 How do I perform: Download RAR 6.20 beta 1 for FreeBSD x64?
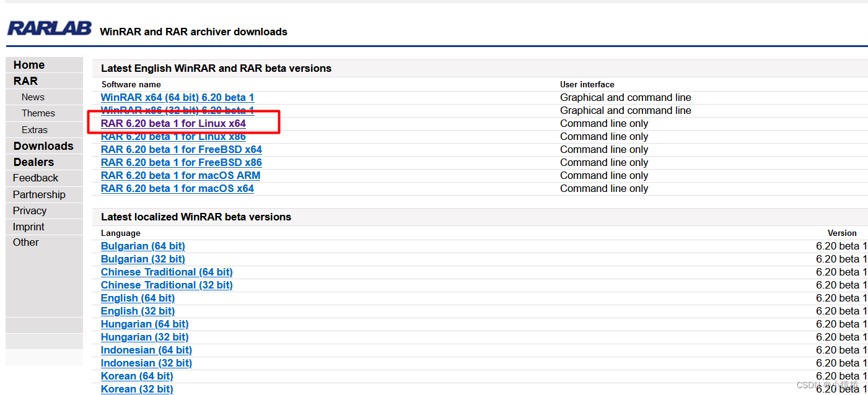[182, 150]
